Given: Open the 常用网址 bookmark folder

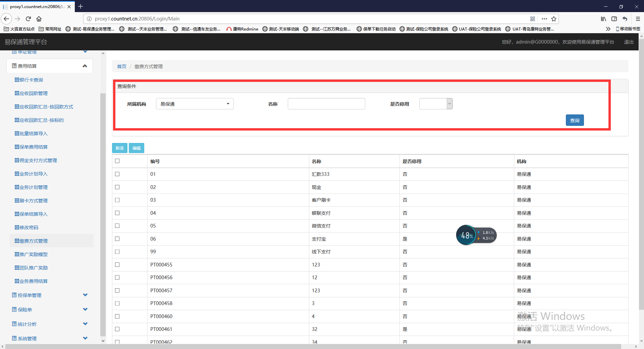Looking at the screenshot, I should (50, 29).
